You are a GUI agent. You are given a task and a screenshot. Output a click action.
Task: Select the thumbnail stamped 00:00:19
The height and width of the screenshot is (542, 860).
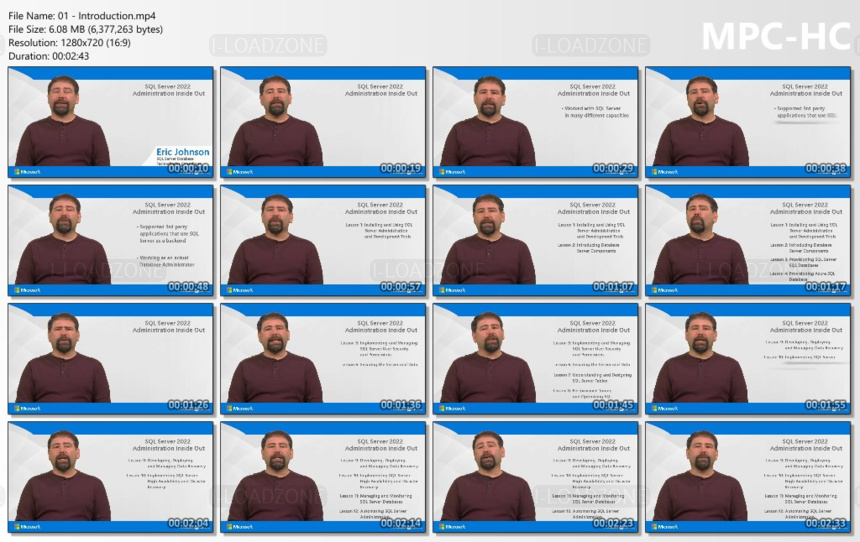pos(323,122)
